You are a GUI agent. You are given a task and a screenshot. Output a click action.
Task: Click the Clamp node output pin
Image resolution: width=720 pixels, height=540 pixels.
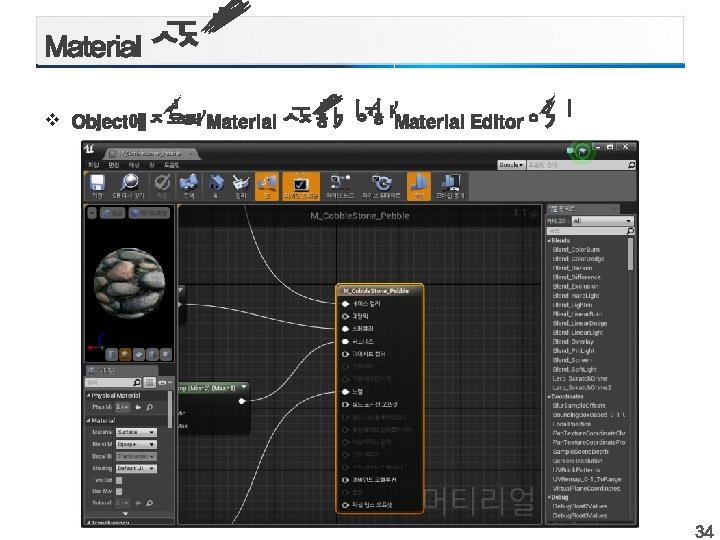[x=242, y=401]
